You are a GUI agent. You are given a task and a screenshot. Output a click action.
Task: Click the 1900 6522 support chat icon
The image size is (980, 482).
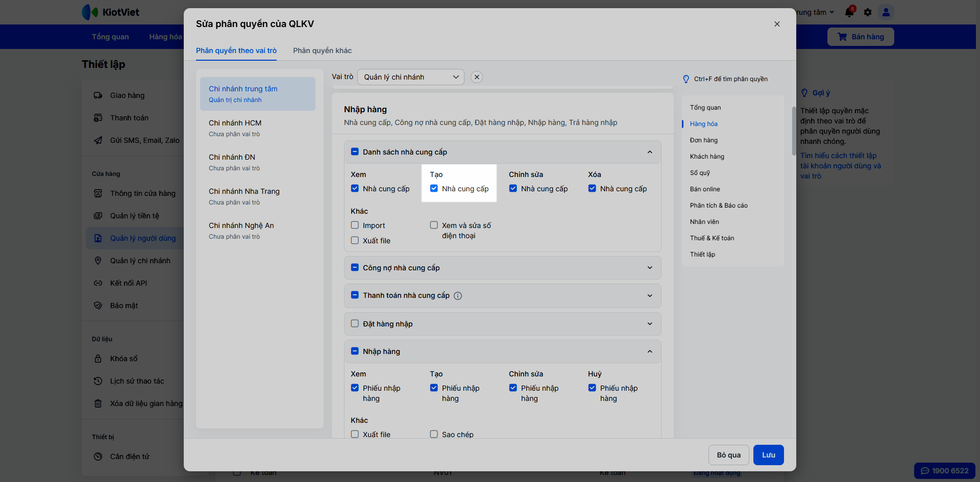tap(944, 471)
